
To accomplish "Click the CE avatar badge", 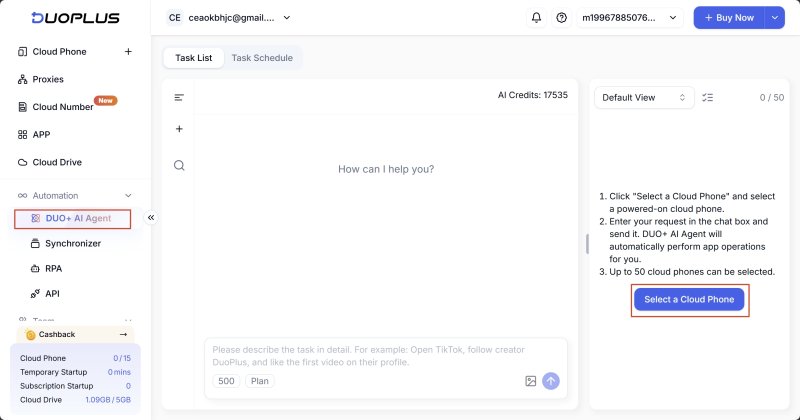I will [x=174, y=18].
